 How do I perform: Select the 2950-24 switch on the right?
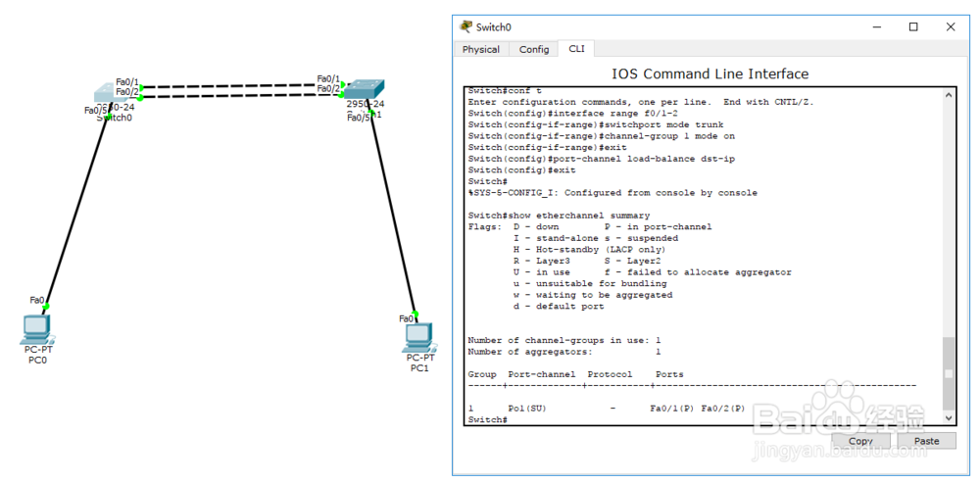click(x=365, y=89)
